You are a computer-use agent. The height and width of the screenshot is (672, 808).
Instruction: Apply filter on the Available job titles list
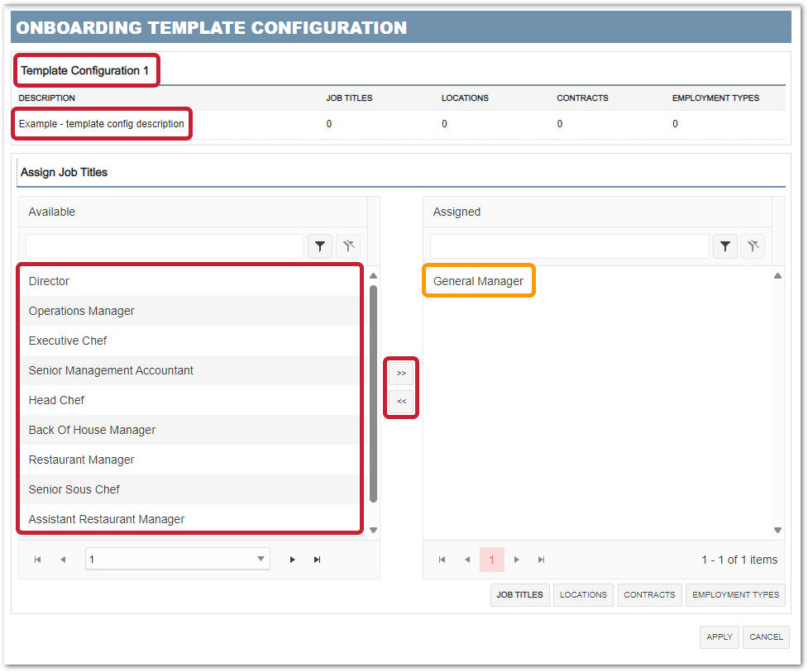(320, 245)
